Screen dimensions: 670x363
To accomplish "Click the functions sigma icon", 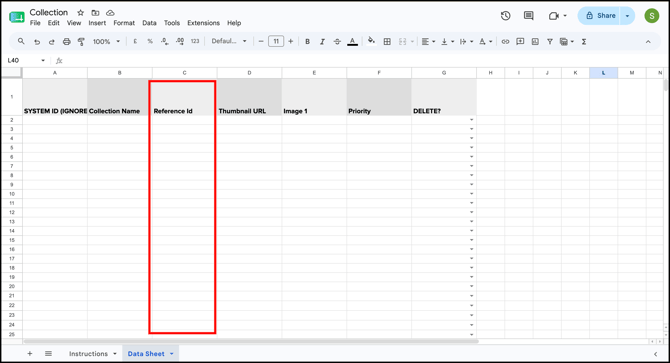I will pyautogui.click(x=584, y=41).
